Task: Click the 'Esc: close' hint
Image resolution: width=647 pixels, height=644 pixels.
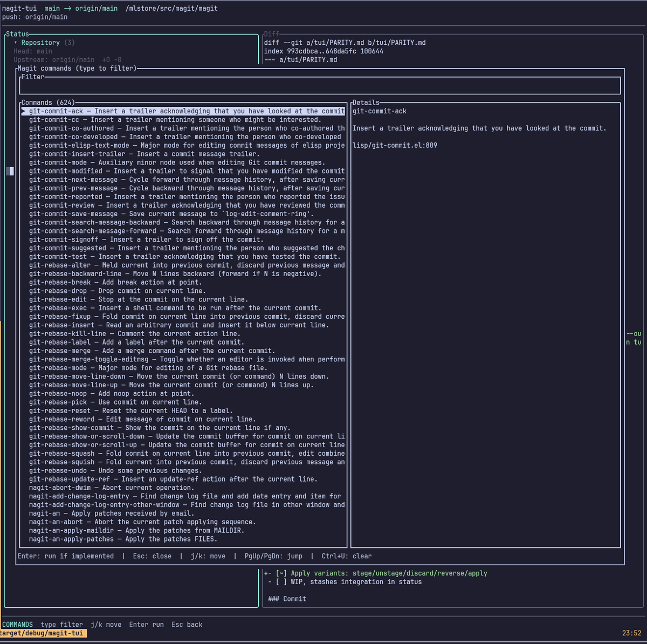Action: point(153,556)
